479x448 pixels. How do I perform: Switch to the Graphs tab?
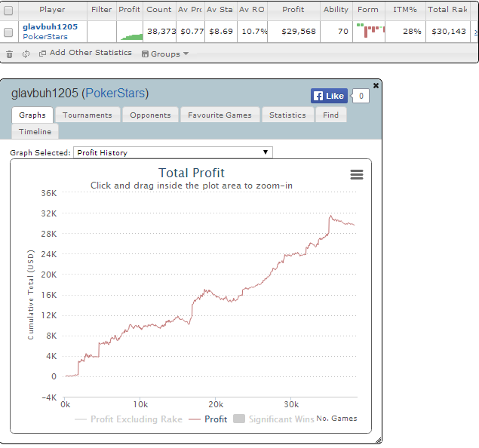pyautogui.click(x=32, y=115)
